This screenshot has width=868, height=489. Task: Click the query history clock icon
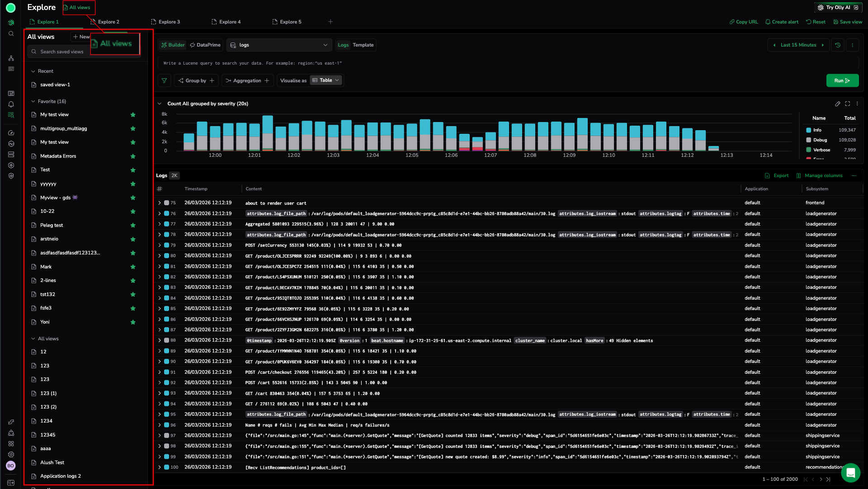[x=838, y=45]
